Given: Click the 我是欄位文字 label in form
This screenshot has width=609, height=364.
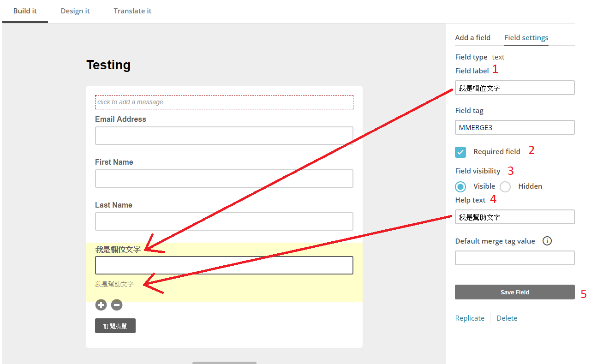Looking at the screenshot, I should pyautogui.click(x=118, y=250).
